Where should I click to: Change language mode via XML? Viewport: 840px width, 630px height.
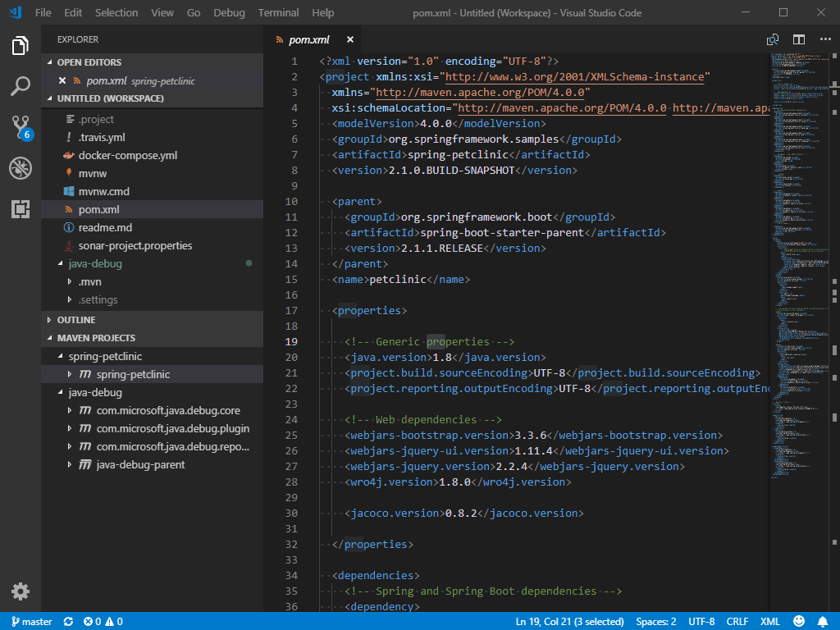coord(769,622)
